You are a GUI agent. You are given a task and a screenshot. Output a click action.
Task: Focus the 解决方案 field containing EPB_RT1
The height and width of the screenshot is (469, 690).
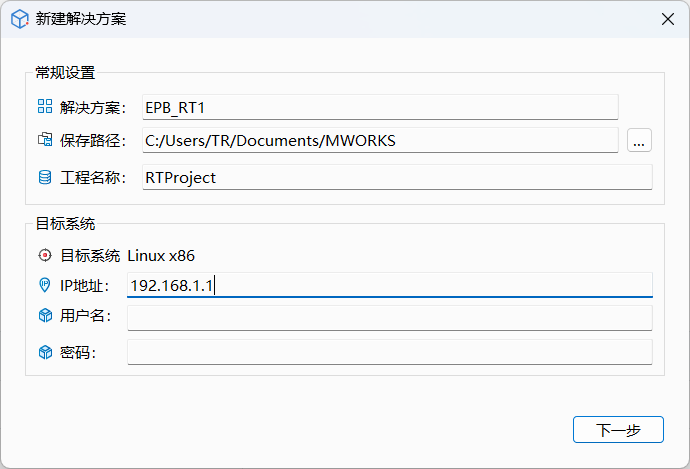tap(380, 107)
